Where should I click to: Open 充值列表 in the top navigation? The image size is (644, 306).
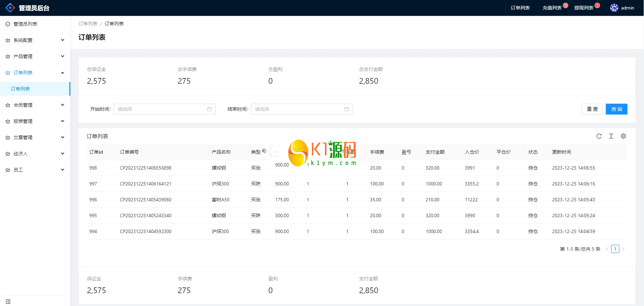pyautogui.click(x=552, y=8)
